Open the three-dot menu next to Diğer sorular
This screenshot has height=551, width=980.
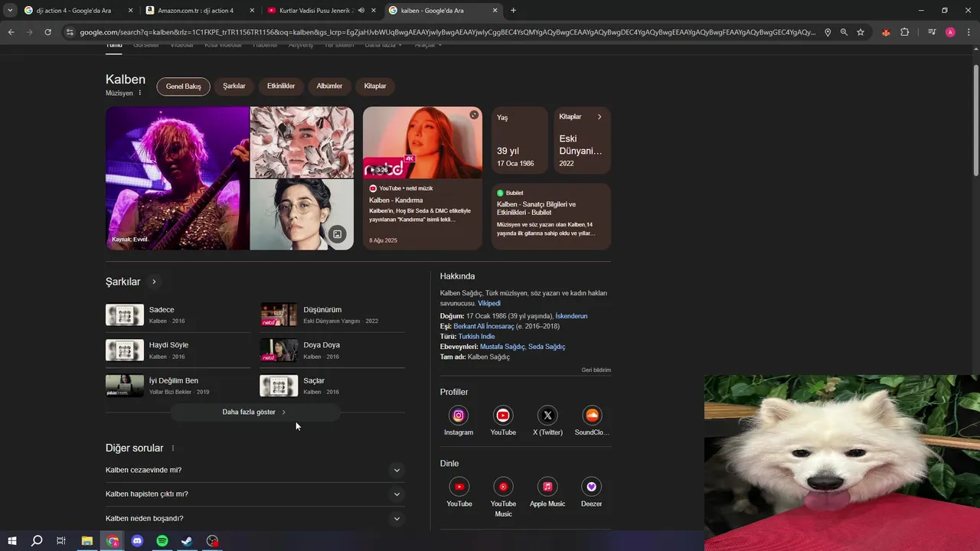pos(173,448)
